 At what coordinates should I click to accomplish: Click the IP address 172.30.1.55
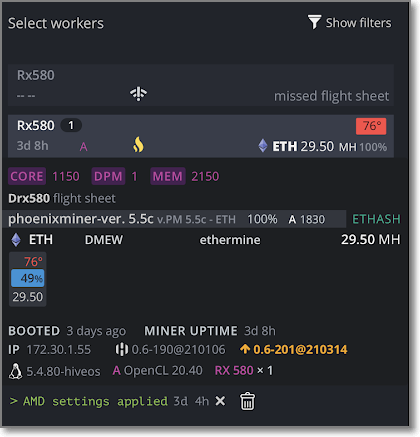(x=59, y=350)
